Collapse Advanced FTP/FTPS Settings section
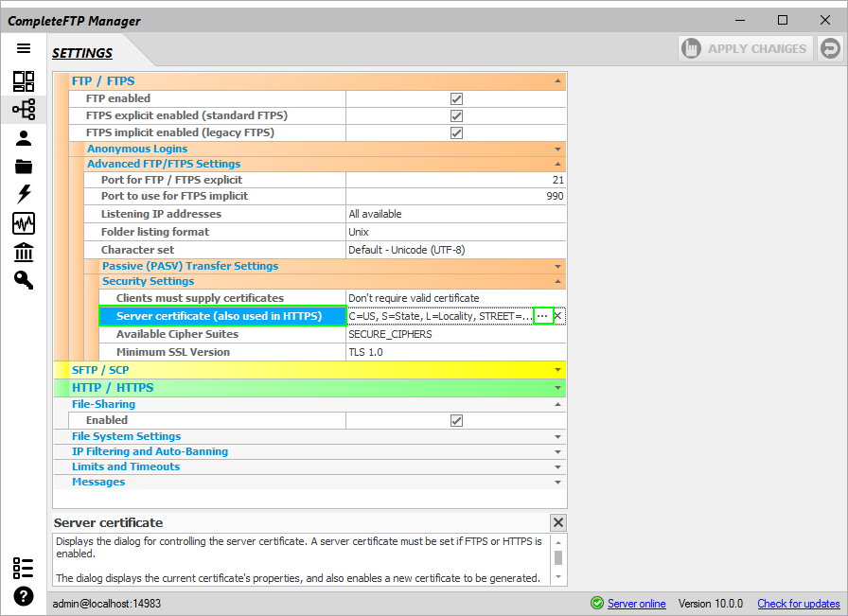Screen dimensions: 848x616 click(x=557, y=164)
